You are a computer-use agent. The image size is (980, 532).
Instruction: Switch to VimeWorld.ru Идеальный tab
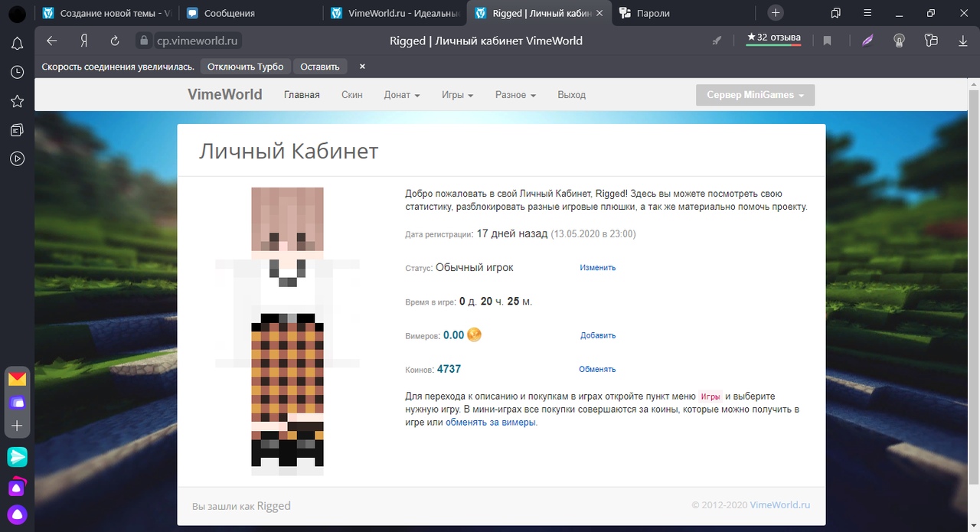pyautogui.click(x=394, y=13)
